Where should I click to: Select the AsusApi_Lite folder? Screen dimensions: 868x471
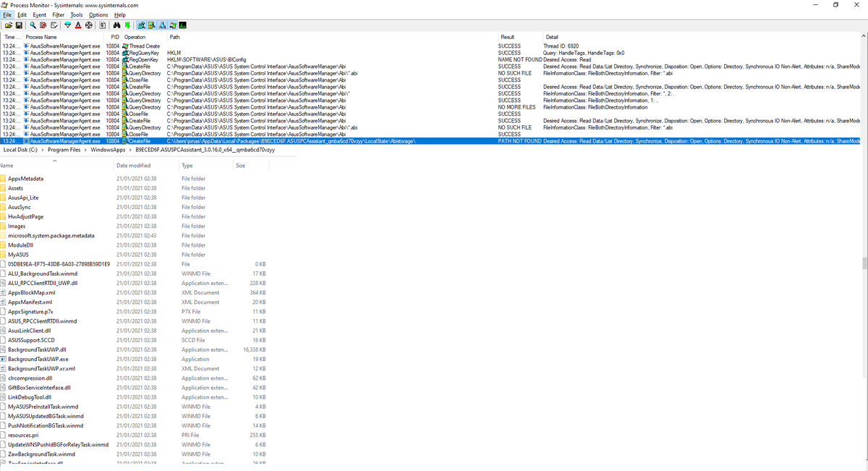pyautogui.click(x=23, y=198)
